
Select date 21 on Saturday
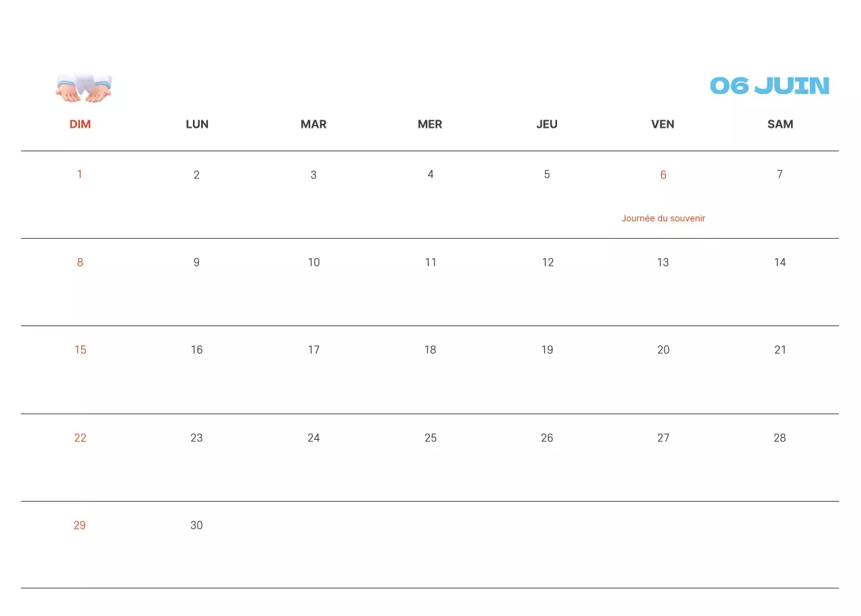[x=780, y=350]
